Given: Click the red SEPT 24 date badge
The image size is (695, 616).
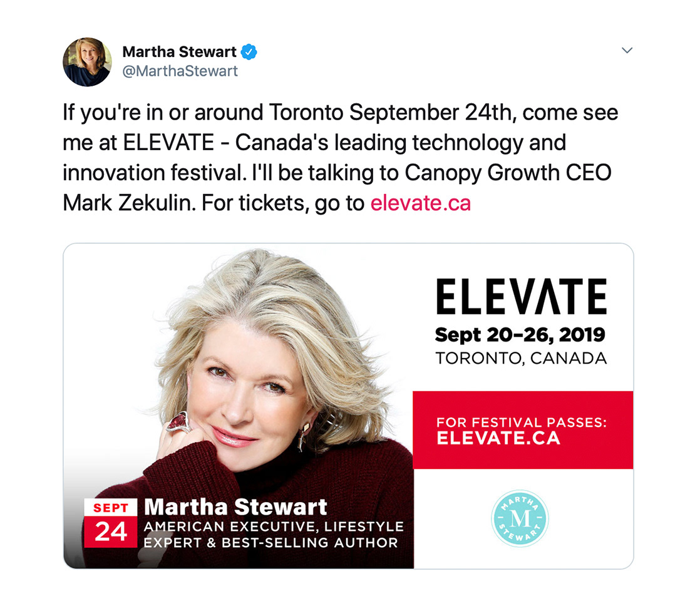Looking at the screenshot, I should [x=111, y=523].
